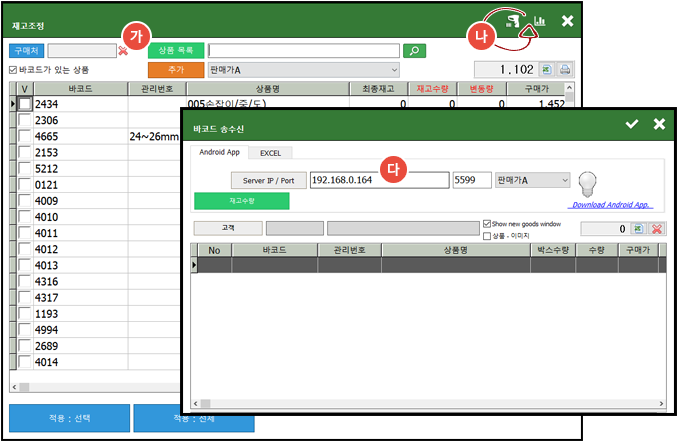
Task: Click the No column header in 바코드 송수신
Action: tap(214, 250)
